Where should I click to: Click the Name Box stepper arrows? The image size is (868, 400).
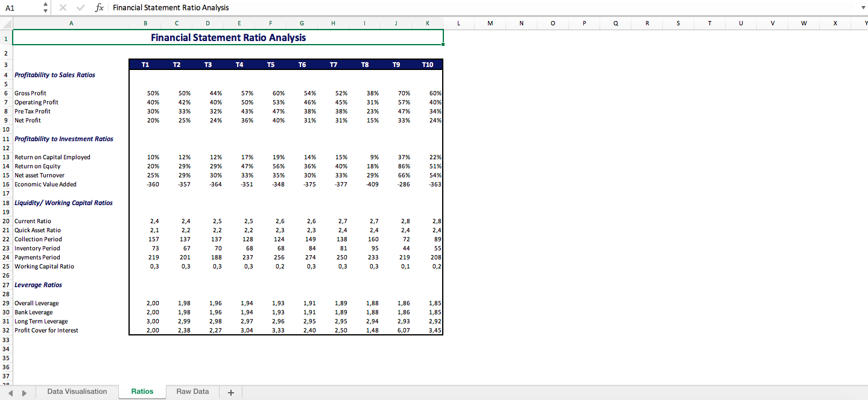coord(45,8)
